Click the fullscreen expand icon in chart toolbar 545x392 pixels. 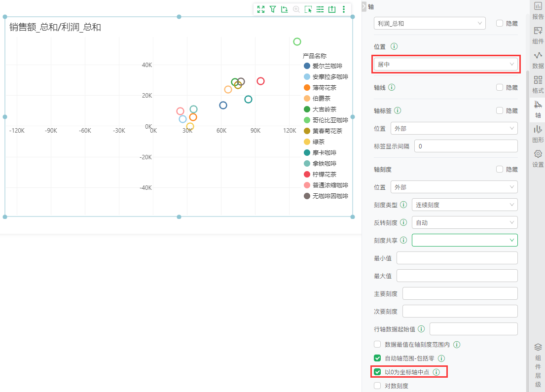[261, 9]
